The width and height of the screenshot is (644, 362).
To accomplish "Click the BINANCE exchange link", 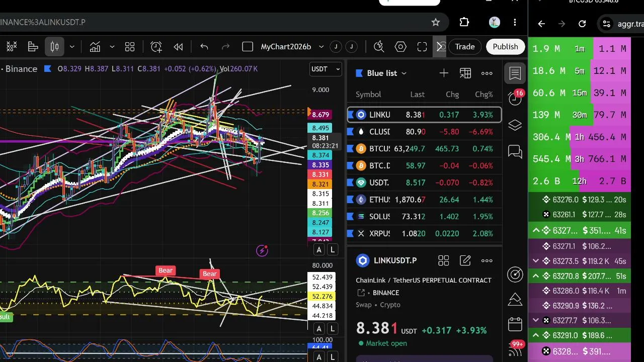I will pos(386,293).
